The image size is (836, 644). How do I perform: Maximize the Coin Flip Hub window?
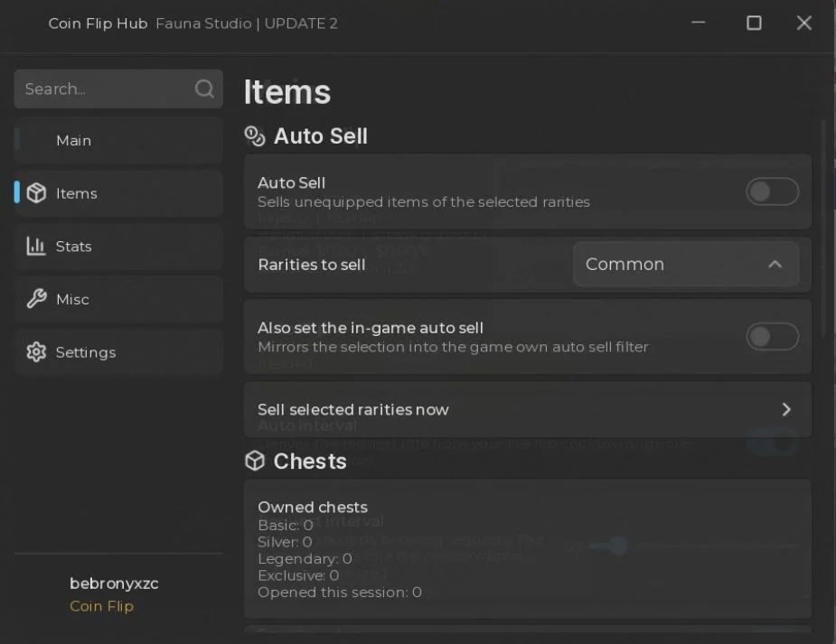(x=754, y=23)
